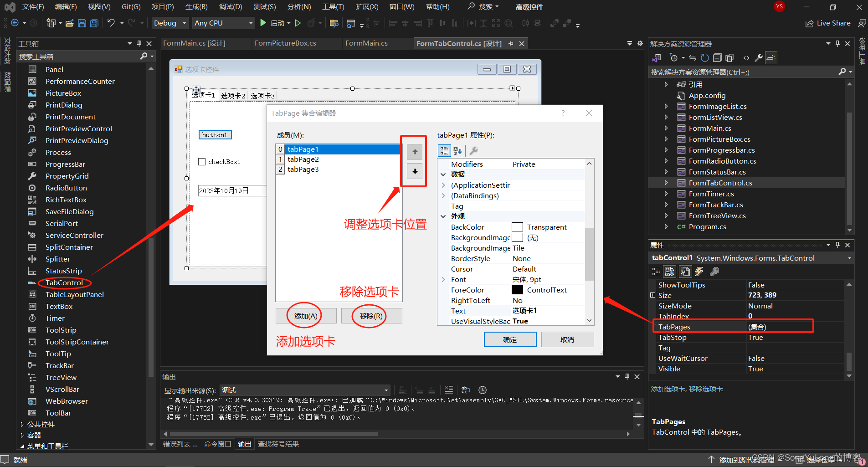Select tabPage3 in the members list
Viewport: 868px width, 467px height.
tap(303, 169)
